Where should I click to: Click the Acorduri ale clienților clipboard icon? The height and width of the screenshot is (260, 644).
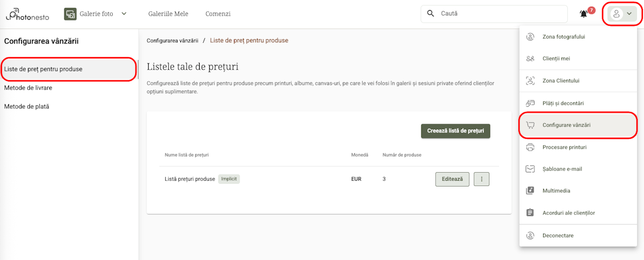point(530,213)
